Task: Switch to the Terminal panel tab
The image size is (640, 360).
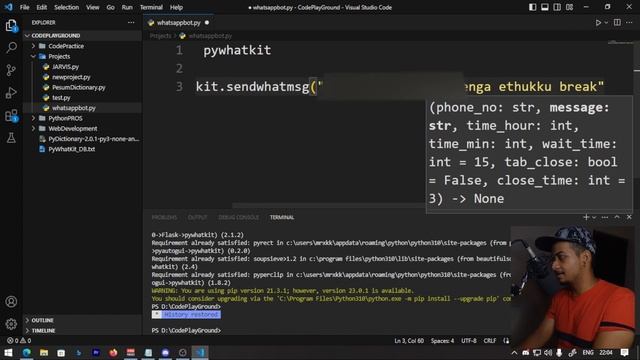Action: click(x=282, y=218)
